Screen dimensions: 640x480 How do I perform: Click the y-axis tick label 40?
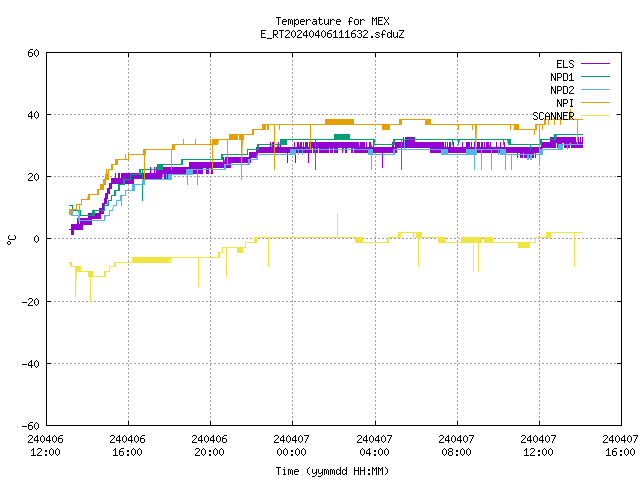33,115
